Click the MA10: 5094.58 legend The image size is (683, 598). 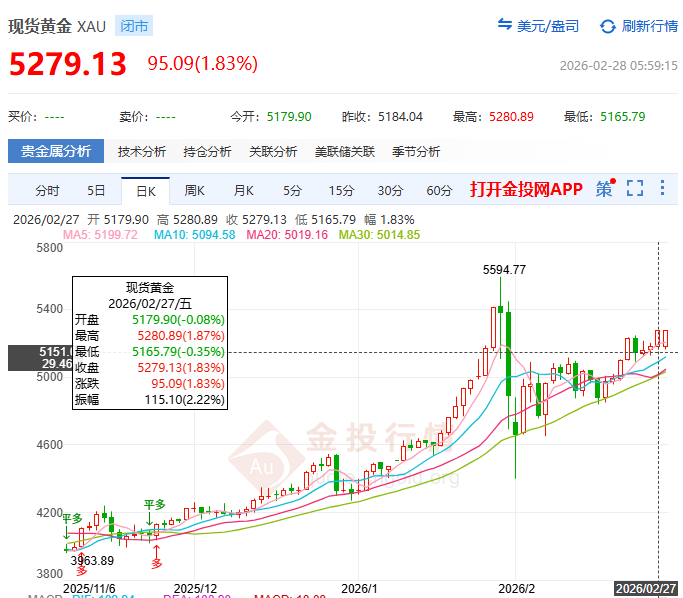pos(194,235)
